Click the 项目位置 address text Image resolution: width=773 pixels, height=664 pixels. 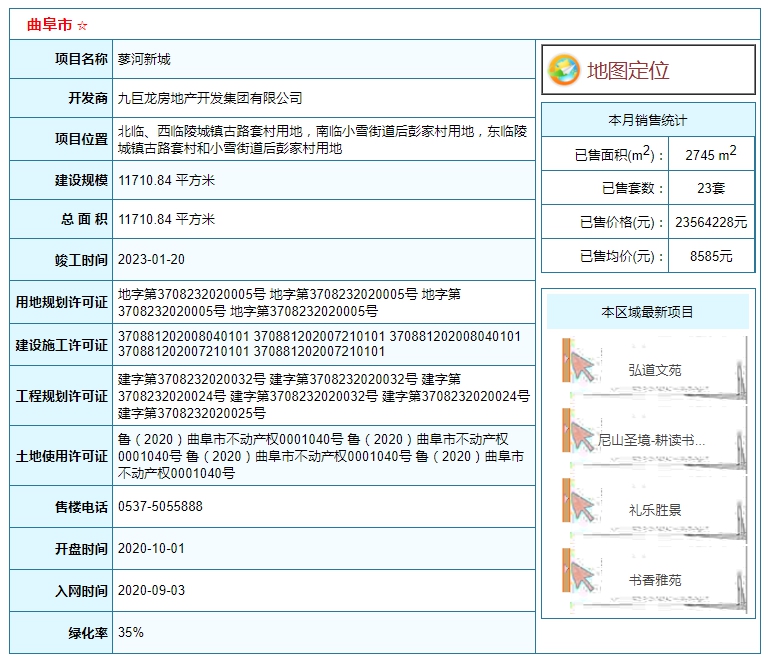tap(322, 140)
